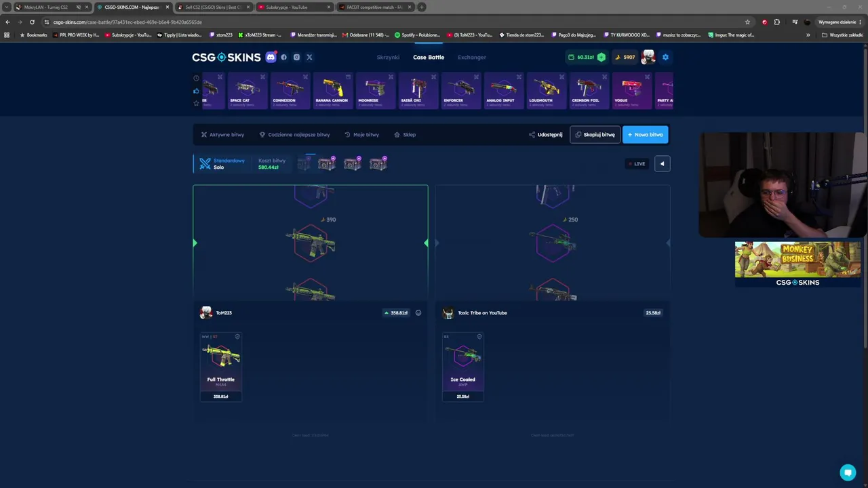Select the Loudmouth drop card

(545, 91)
